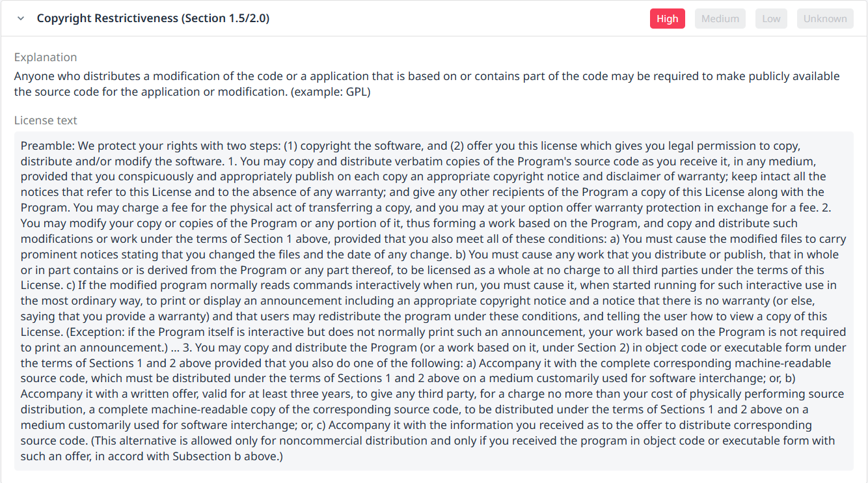Image resolution: width=868 pixels, height=483 pixels.
Task: Select the Low restrictiveness rating
Action: 771,19
